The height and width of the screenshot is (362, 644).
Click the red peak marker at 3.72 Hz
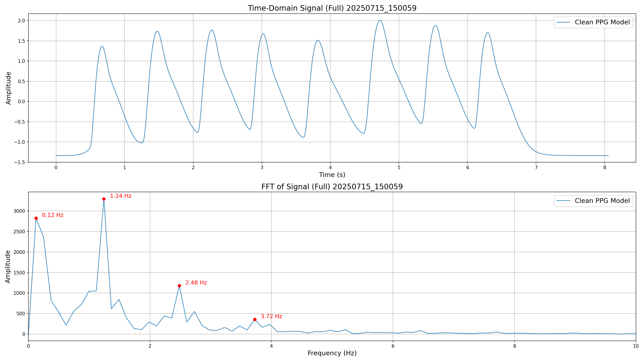pyautogui.click(x=255, y=319)
